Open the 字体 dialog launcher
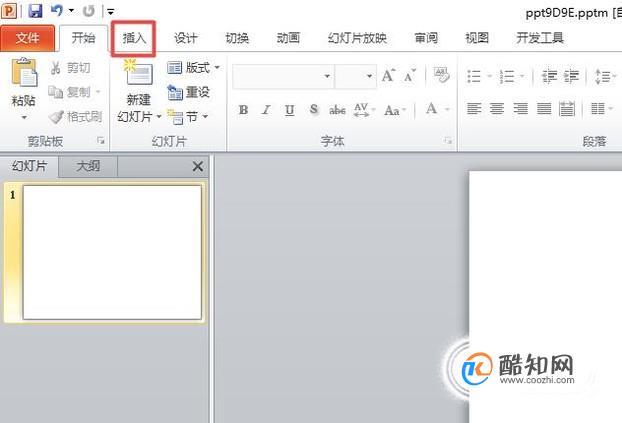622x423 pixels. click(x=448, y=140)
